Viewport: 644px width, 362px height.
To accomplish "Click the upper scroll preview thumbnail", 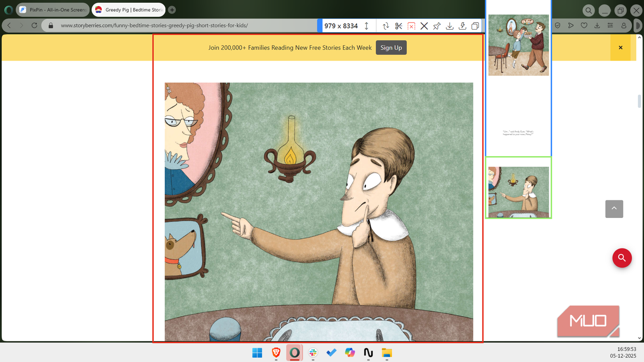I will tap(518, 78).
